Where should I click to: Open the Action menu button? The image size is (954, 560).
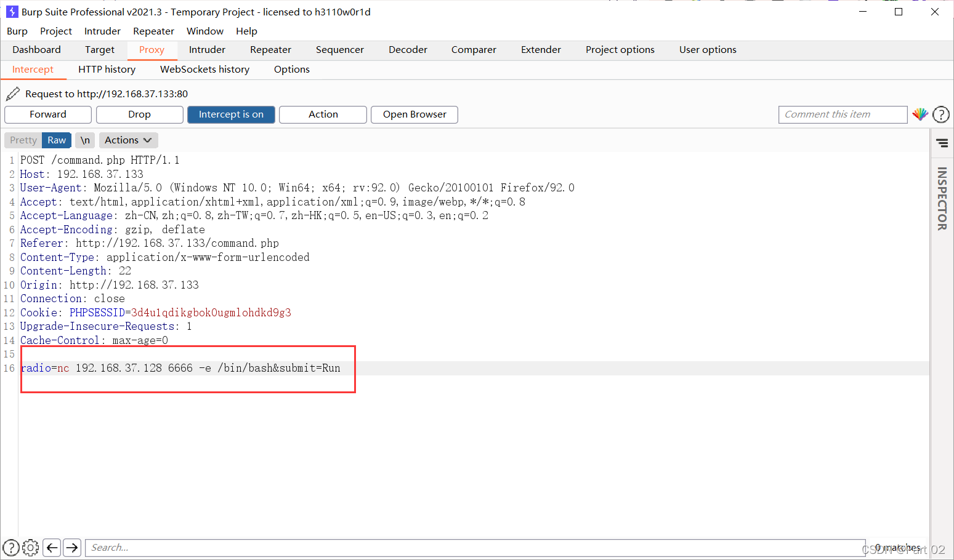click(x=323, y=114)
